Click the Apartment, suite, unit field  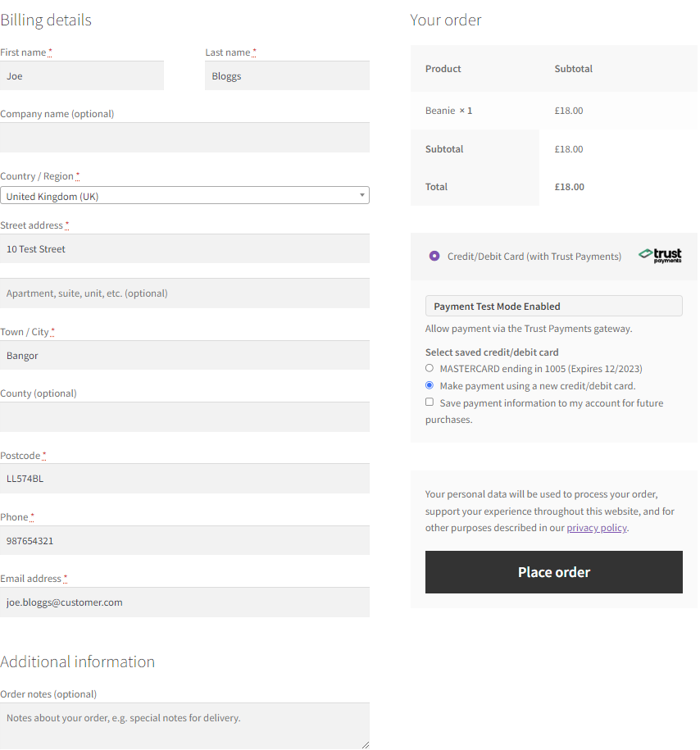184,293
